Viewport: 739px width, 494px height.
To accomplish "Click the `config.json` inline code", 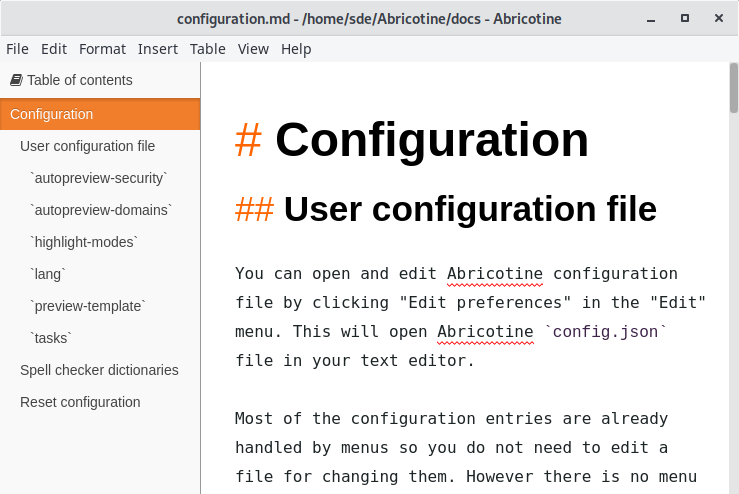I will click(605, 332).
